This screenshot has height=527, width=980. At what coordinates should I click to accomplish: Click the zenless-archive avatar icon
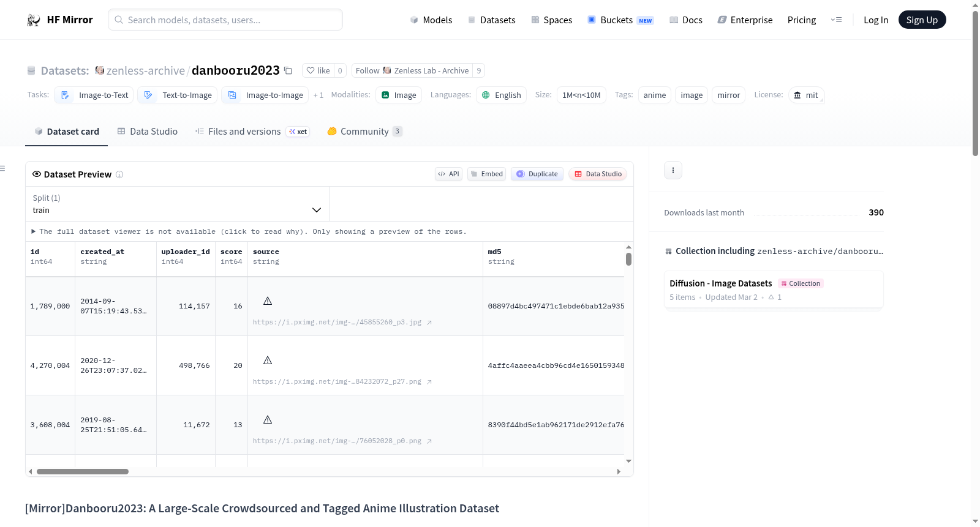pos(100,70)
